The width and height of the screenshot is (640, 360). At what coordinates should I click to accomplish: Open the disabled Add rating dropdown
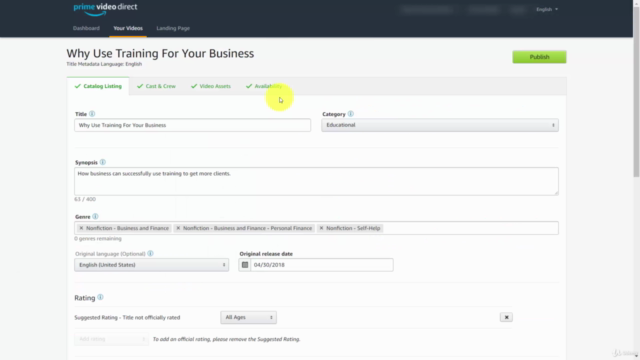point(111,339)
